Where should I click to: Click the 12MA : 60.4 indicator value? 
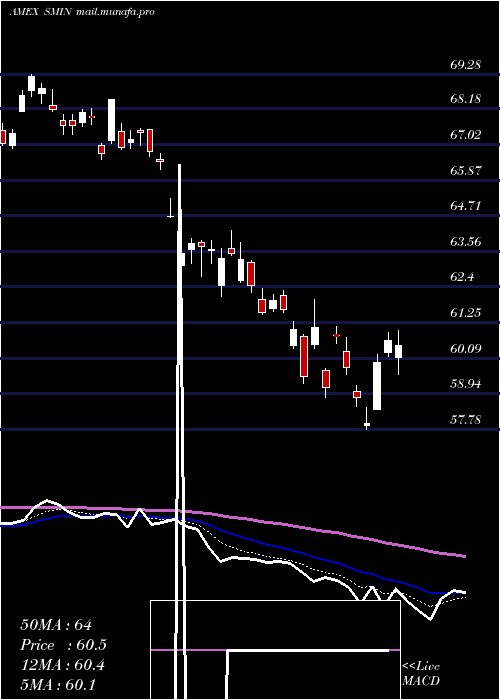[62, 665]
